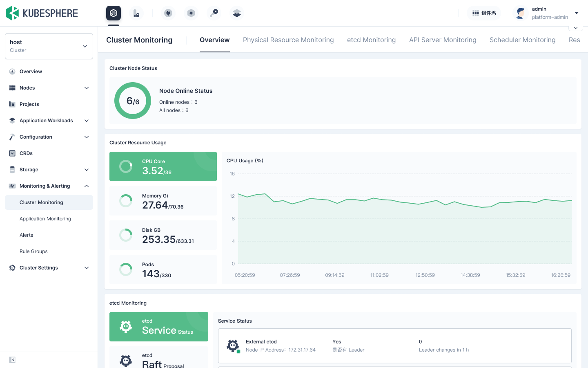This screenshot has height=368, width=588.
Task: Click the cluster management cube icon in top bar
Action: [x=114, y=13]
